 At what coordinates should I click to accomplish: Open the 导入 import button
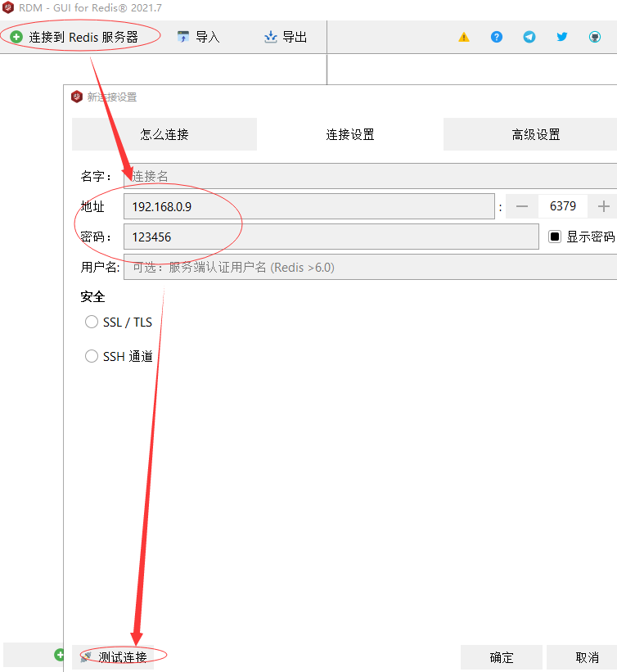[198, 37]
